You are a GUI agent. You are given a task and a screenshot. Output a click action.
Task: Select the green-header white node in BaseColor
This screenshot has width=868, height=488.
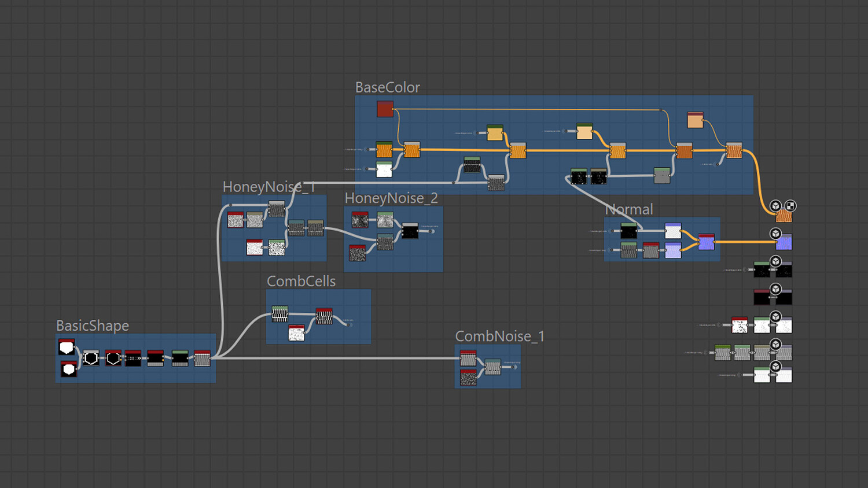(384, 169)
